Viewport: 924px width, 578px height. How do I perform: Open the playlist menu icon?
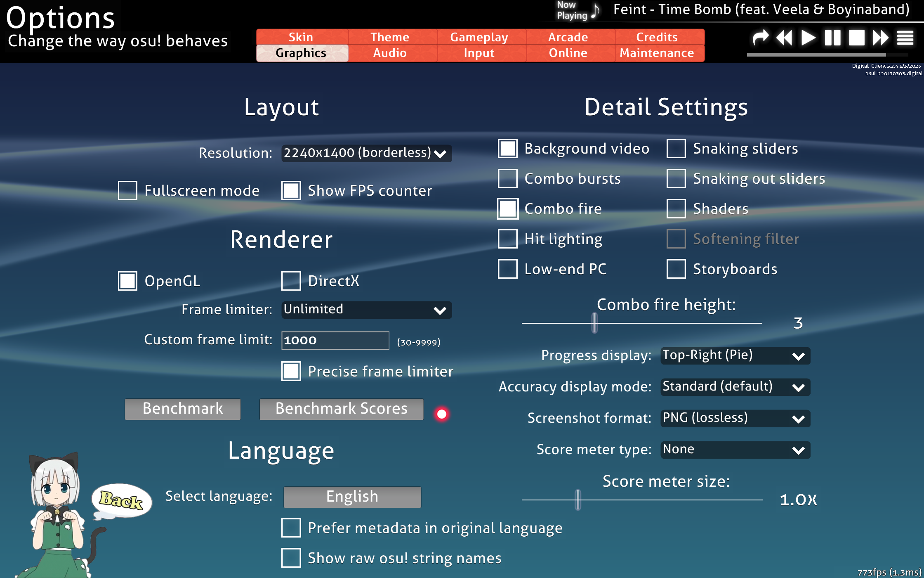point(905,38)
